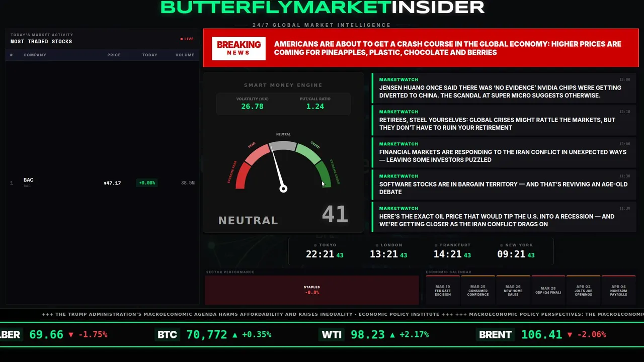Open Mar 25 Consumer Confidence event

(478, 290)
